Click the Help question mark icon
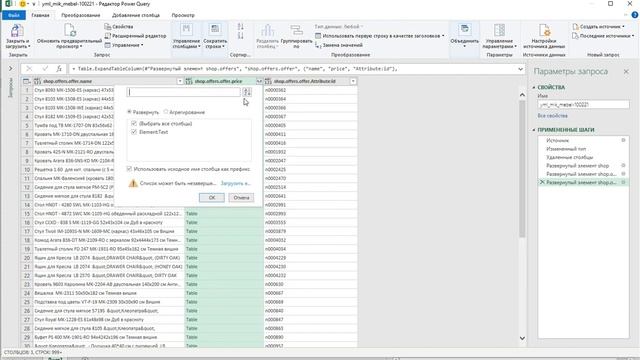Viewport: 640px width, 360px height. coord(635,15)
